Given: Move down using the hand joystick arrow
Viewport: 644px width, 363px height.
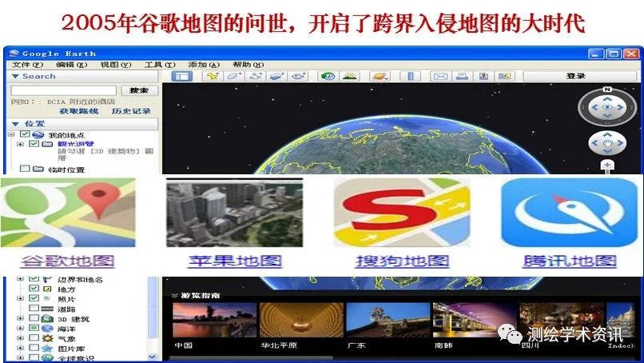Looking at the screenshot, I should click(607, 152).
